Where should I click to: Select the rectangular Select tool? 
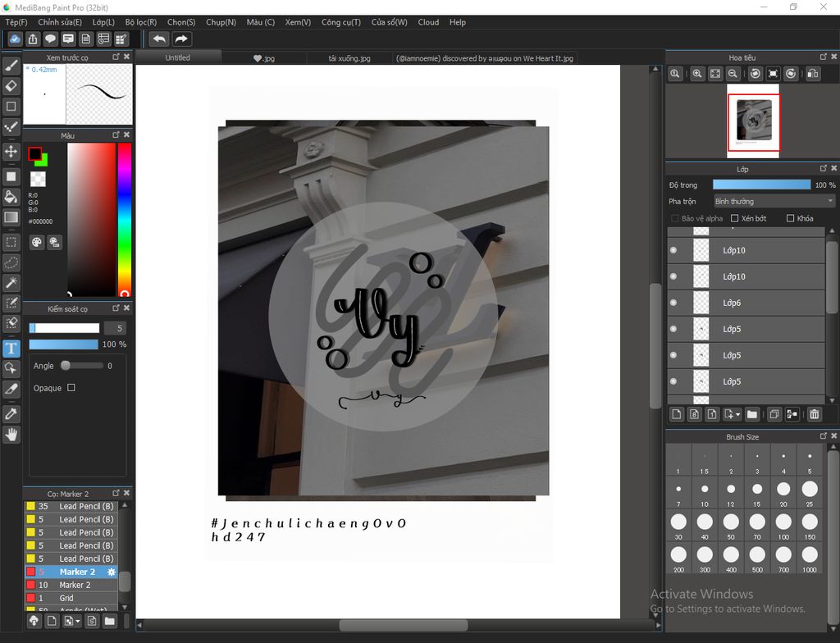tap(11, 242)
